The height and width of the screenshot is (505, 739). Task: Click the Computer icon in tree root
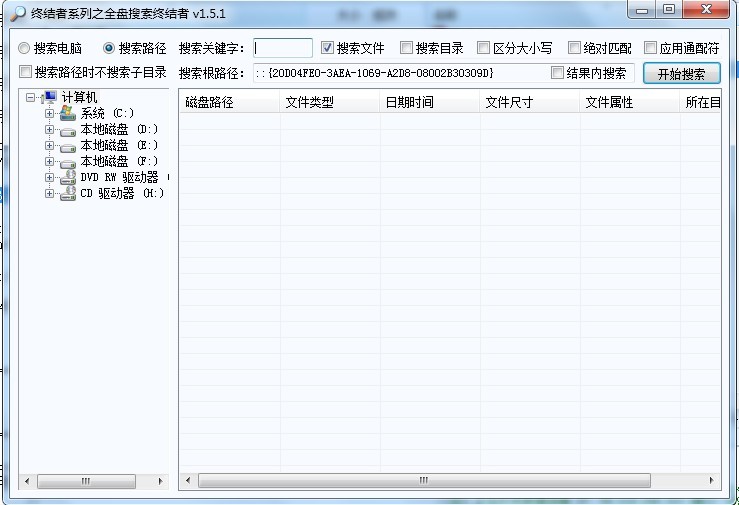pos(50,97)
